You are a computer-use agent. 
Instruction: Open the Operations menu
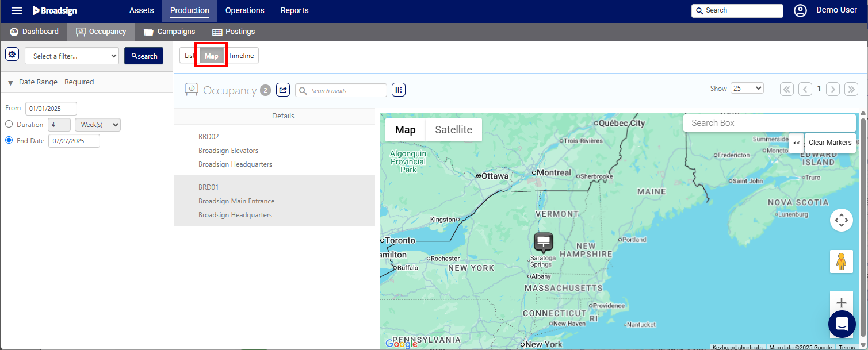245,10
